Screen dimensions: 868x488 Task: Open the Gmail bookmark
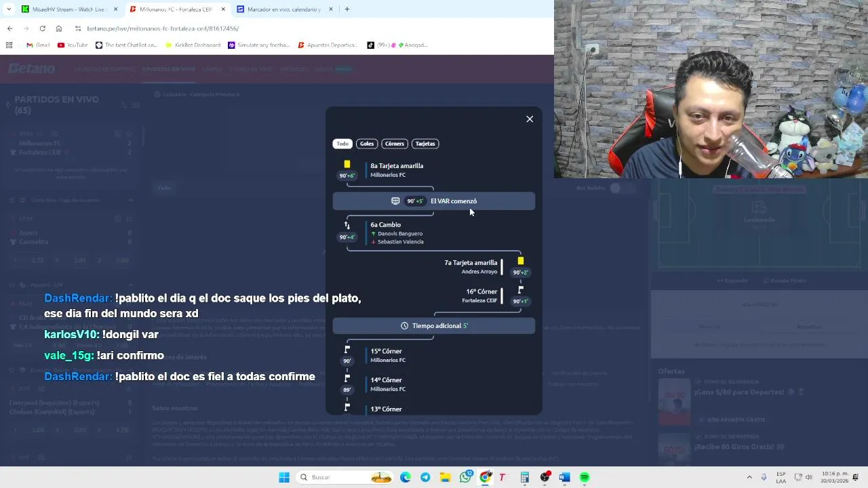(38, 45)
